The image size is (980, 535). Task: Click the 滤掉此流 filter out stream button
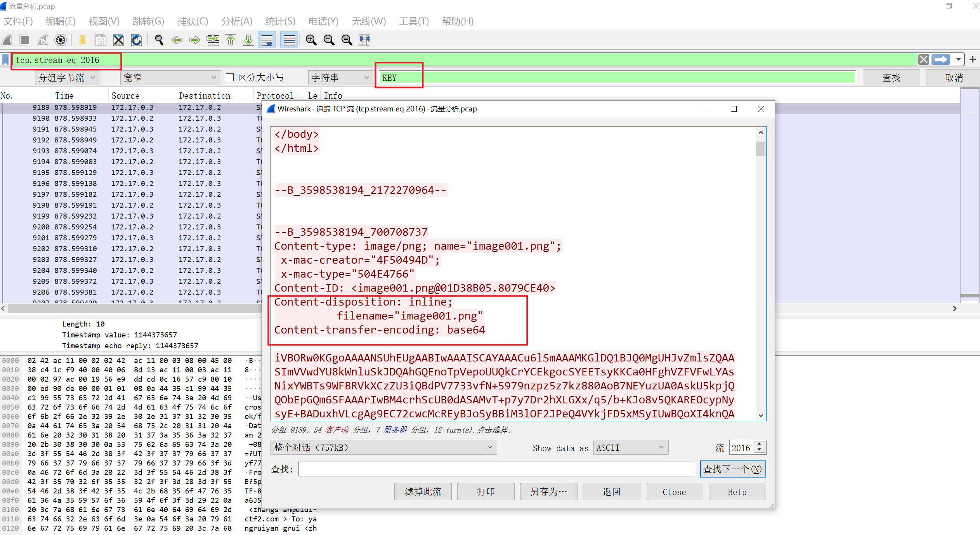[423, 492]
